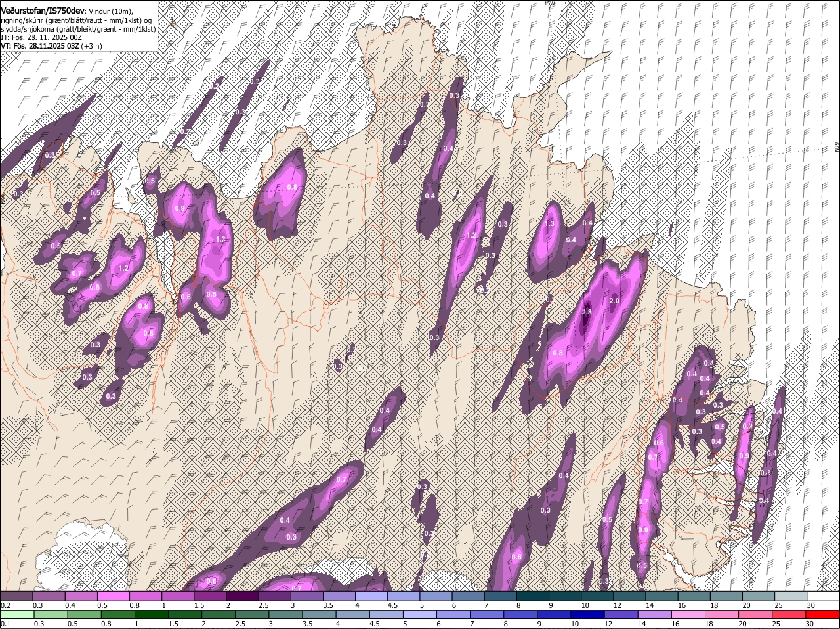
Task: Pick the bright pink swatch between 0.5 and 0.8
Action: coord(113,596)
